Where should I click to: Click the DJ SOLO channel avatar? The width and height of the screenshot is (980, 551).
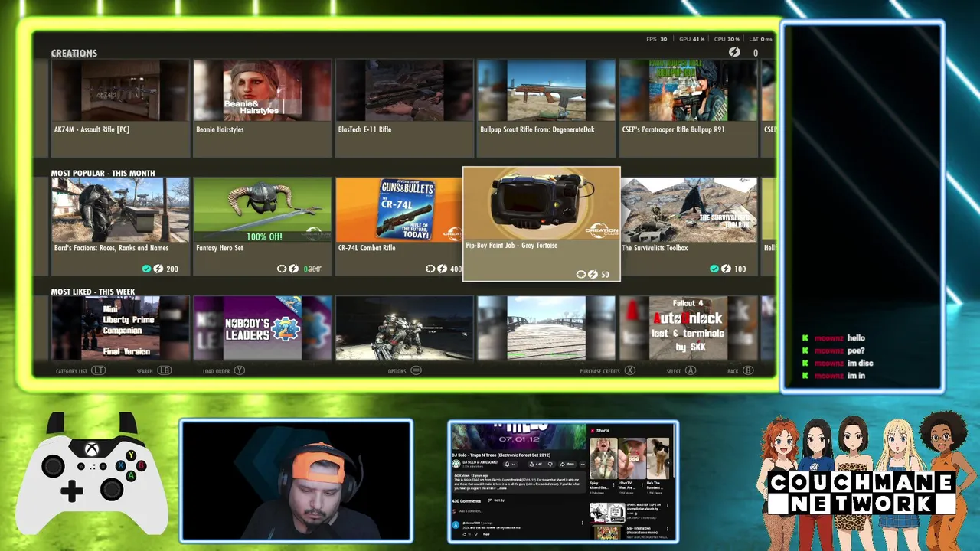click(456, 464)
